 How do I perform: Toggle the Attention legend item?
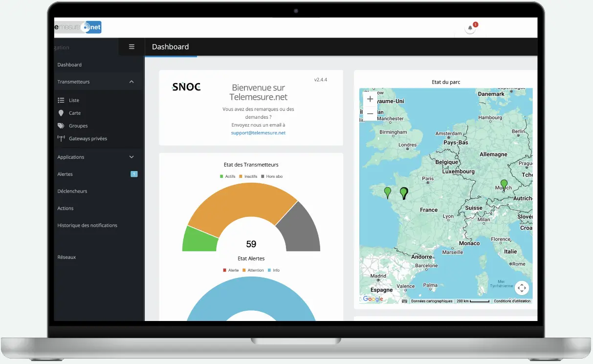[253, 270]
